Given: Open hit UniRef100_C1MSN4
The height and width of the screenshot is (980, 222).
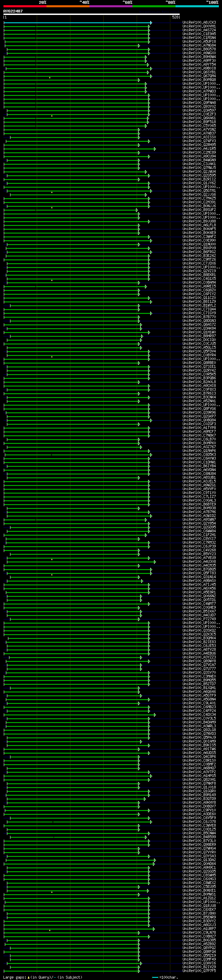Looking at the screenshot, I should 199,38.
